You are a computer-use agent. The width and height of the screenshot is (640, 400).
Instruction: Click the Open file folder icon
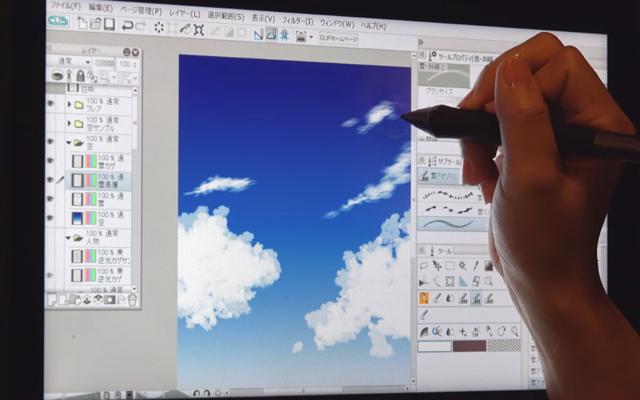pyautogui.click(x=95, y=22)
